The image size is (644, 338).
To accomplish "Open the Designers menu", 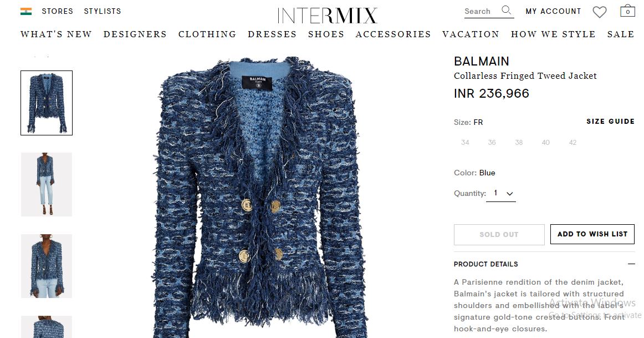I will [135, 34].
